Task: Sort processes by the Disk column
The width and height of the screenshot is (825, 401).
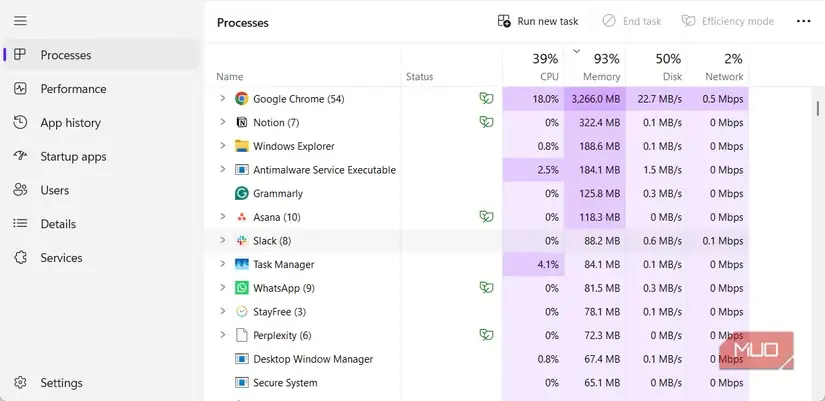Action: (x=656, y=67)
